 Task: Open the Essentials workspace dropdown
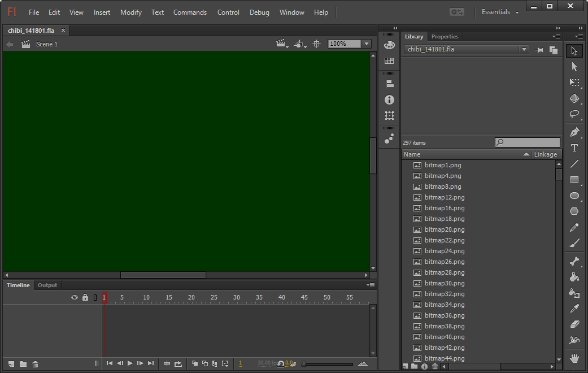[500, 12]
